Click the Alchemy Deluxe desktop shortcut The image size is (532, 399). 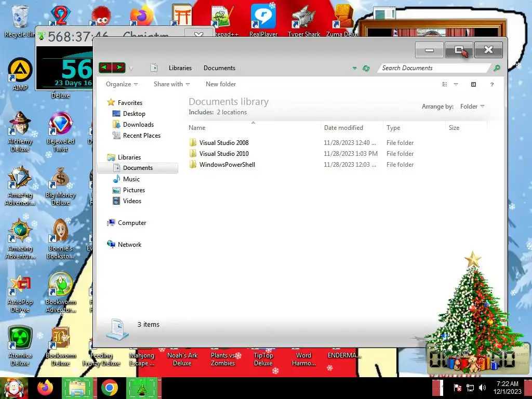coord(20,132)
